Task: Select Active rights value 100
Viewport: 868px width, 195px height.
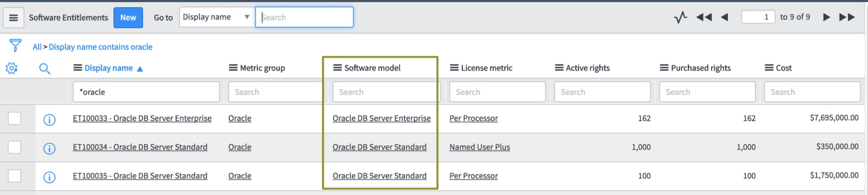Action: 644,176
